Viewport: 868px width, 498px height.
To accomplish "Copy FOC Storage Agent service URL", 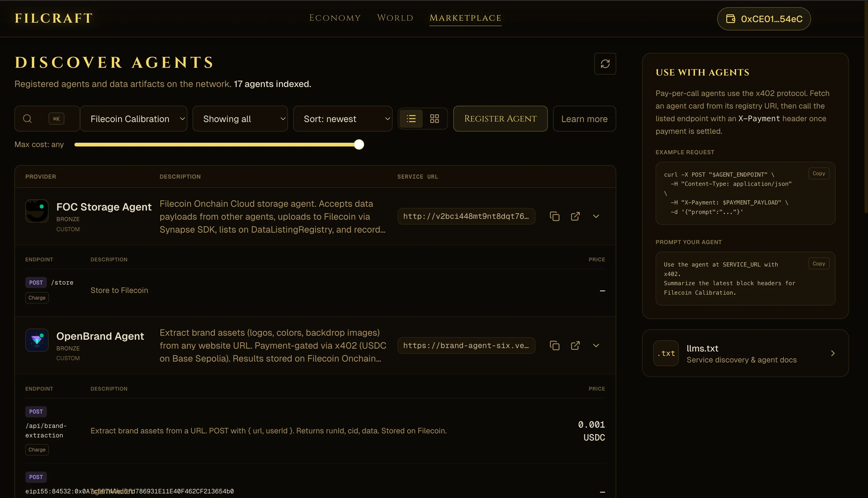I will (x=554, y=216).
